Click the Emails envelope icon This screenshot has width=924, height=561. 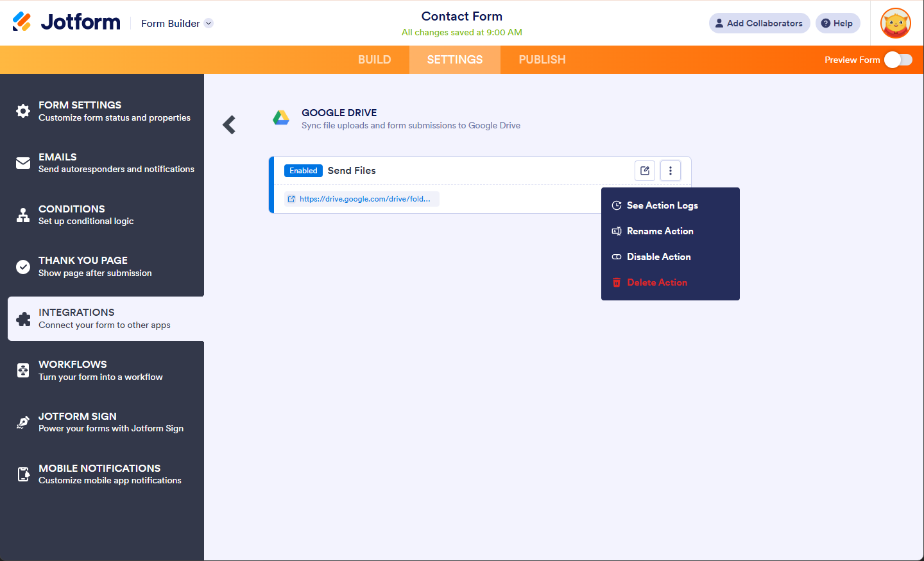pyautogui.click(x=23, y=163)
